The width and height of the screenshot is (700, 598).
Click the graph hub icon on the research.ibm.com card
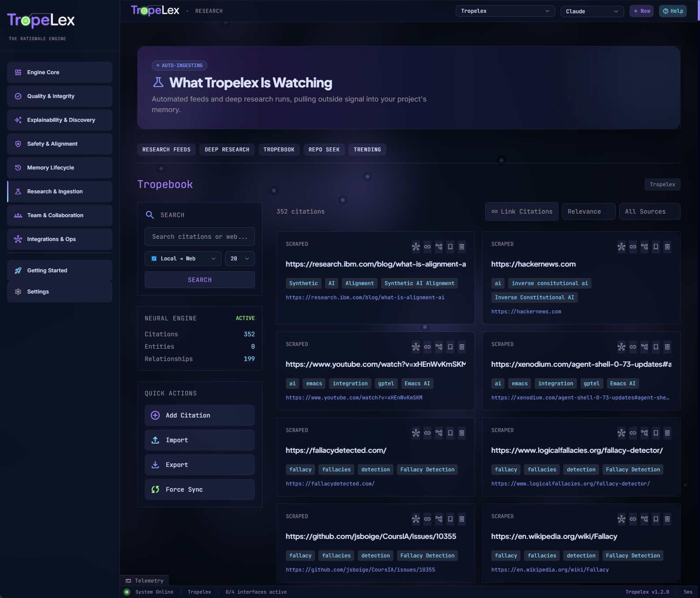416,247
